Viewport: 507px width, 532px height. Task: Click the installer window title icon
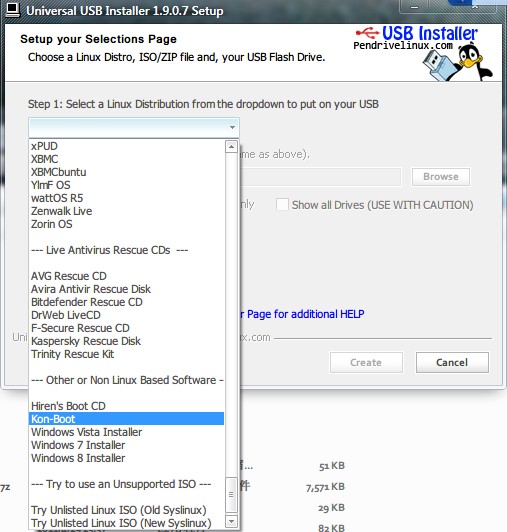pos(13,10)
